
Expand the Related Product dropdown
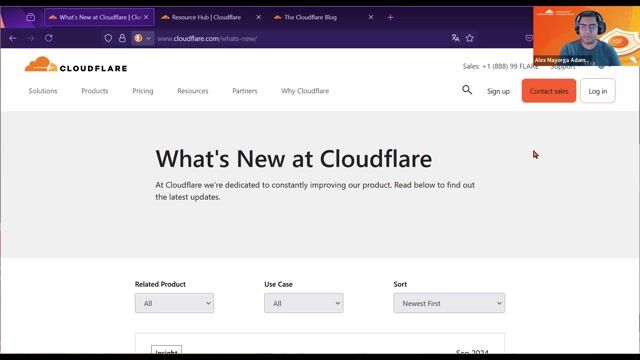click(x=174, y=303)
